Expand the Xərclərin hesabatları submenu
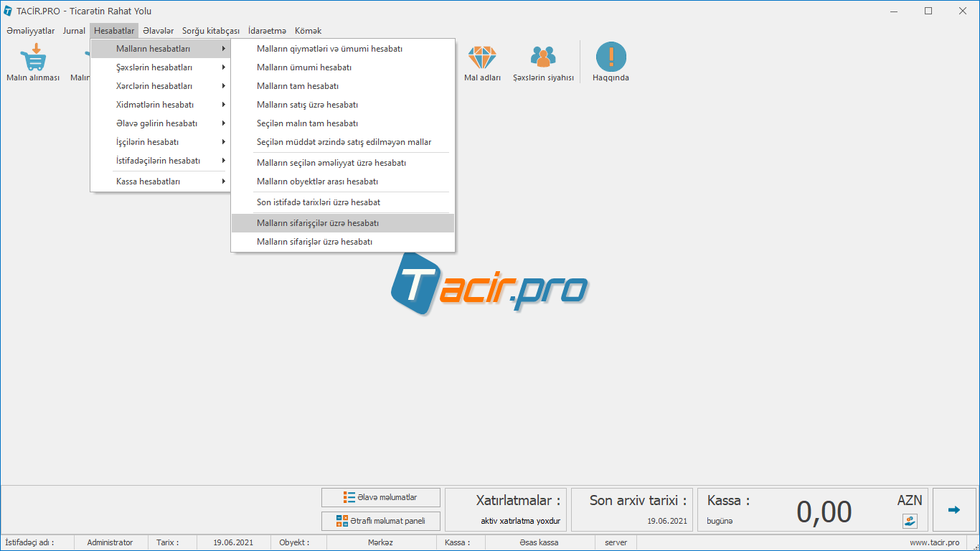Screen dimensions: 980x551 click(154, 86)
